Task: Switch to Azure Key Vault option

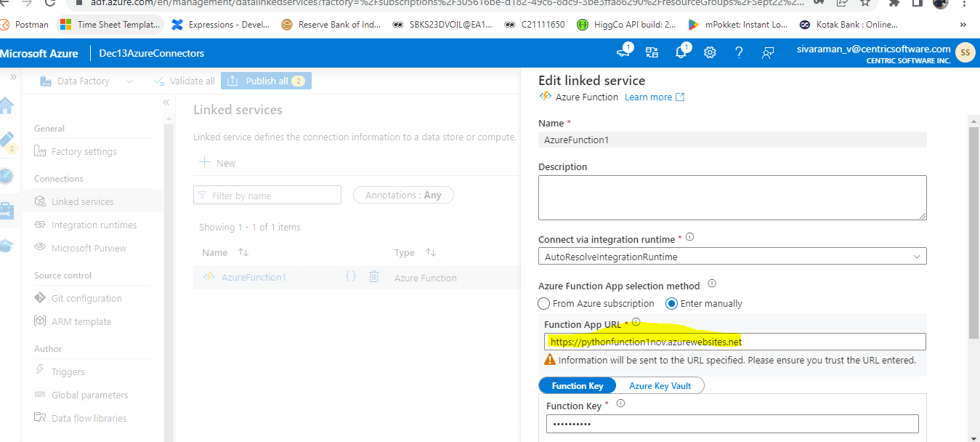Action: (x=659, y=385)
